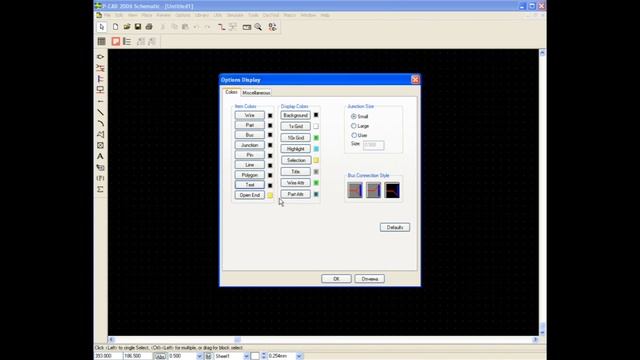Select the Place Part tool in left toolbar
The height and width of the screenshot is (360, 640).
click(100, 57)
